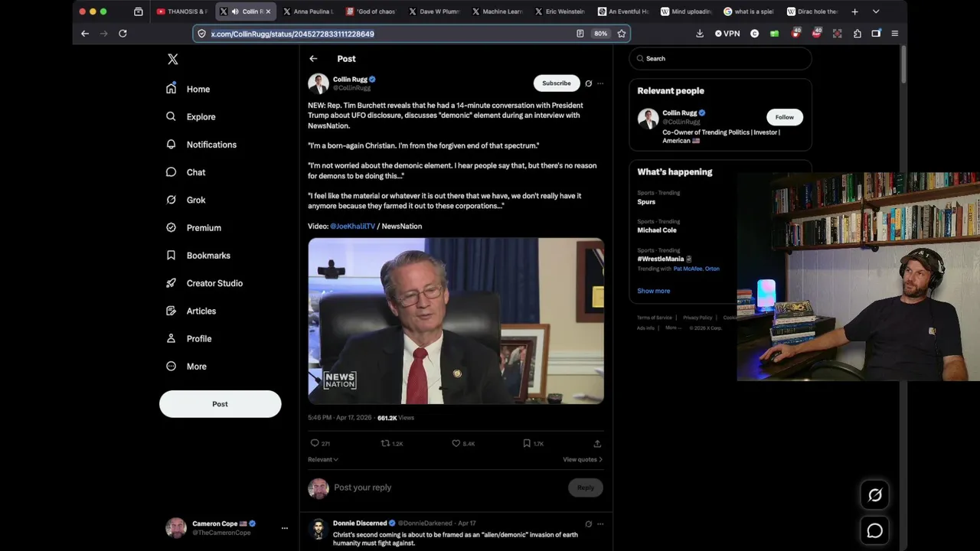The height and width of the screenshot is (551, 980).
Task: Subscribe to Collin Rugg
Action: pos(557,83)
